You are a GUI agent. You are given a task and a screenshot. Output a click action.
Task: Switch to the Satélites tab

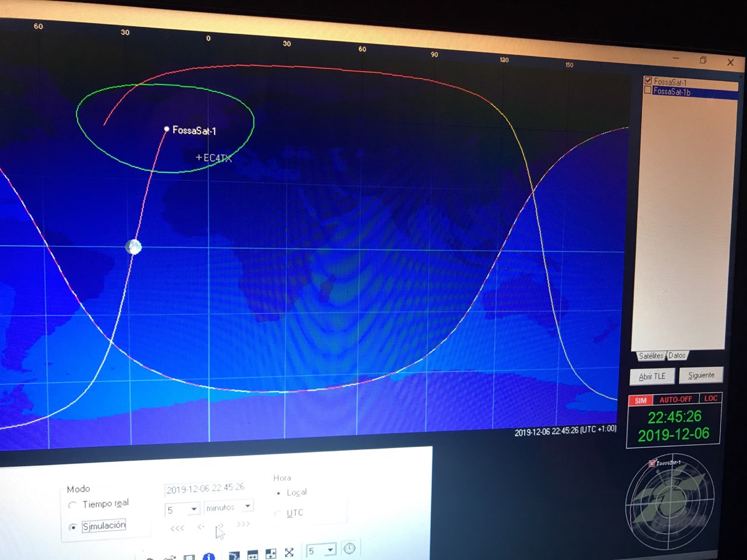tap(650, 356)
